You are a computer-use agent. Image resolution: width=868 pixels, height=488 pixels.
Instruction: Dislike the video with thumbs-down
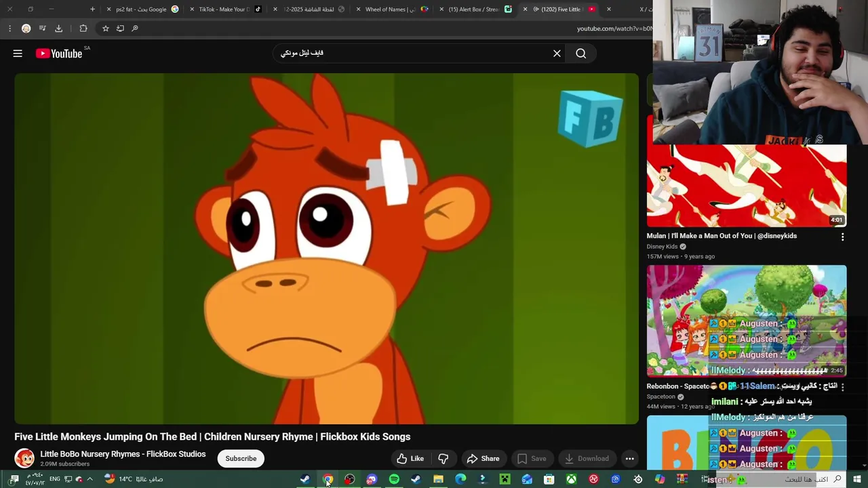(443, 459)
